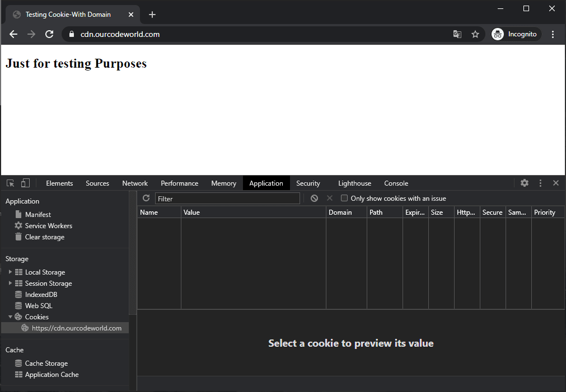
Task: Delete selected cookie with the X icon
Action: coord(329,198)
